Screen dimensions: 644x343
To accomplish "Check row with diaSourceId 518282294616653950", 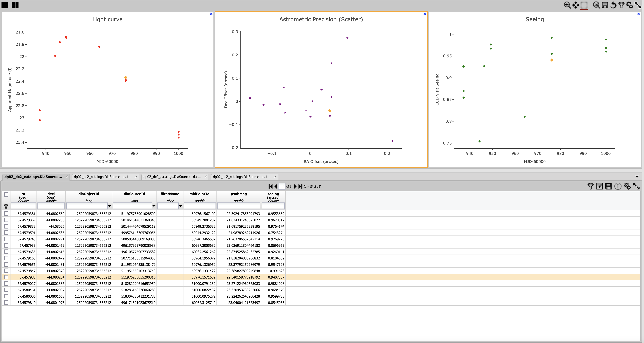I will 6,283.
